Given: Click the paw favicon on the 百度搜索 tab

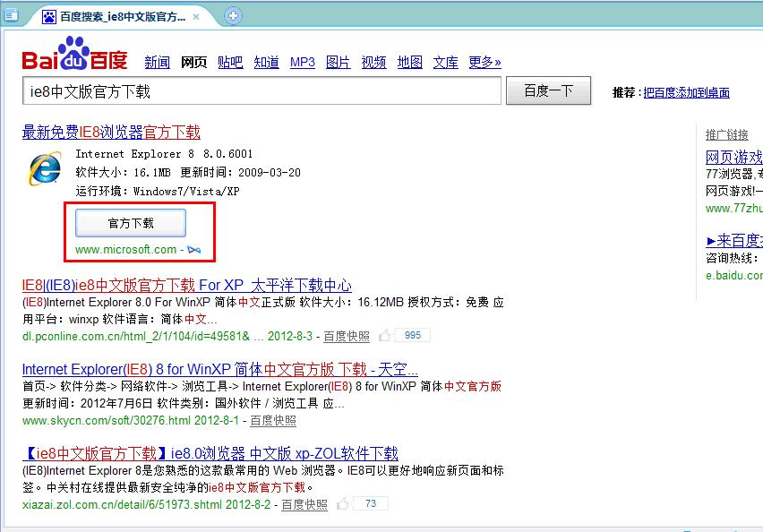Looking at the screenshot, I should [x=48, y=16].
